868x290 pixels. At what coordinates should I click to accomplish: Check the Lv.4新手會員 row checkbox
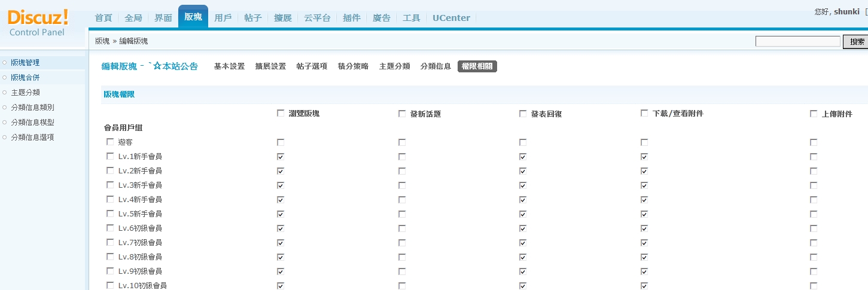pyautogui.click(x=109, y=199)
